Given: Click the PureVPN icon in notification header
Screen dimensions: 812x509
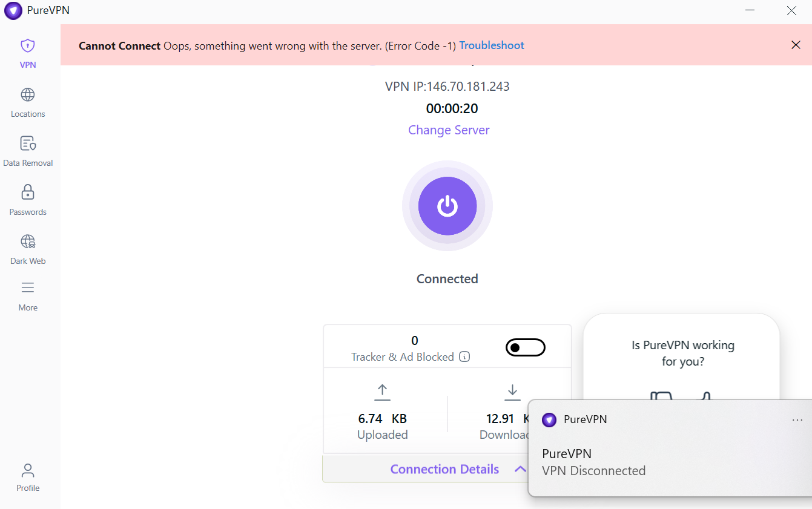Looking at the screenshot, I should 549,419.
